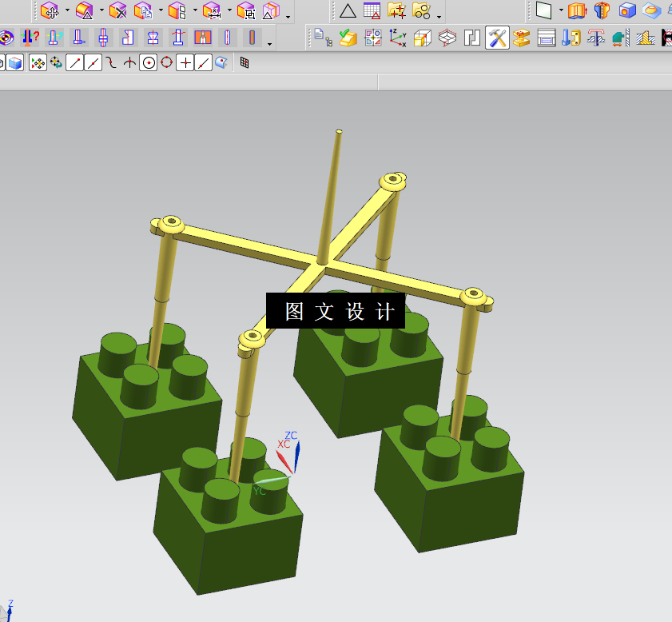Open the Standard Part Library icon
This screenshot has width=672, height=622.
click(x=571, y=38)
